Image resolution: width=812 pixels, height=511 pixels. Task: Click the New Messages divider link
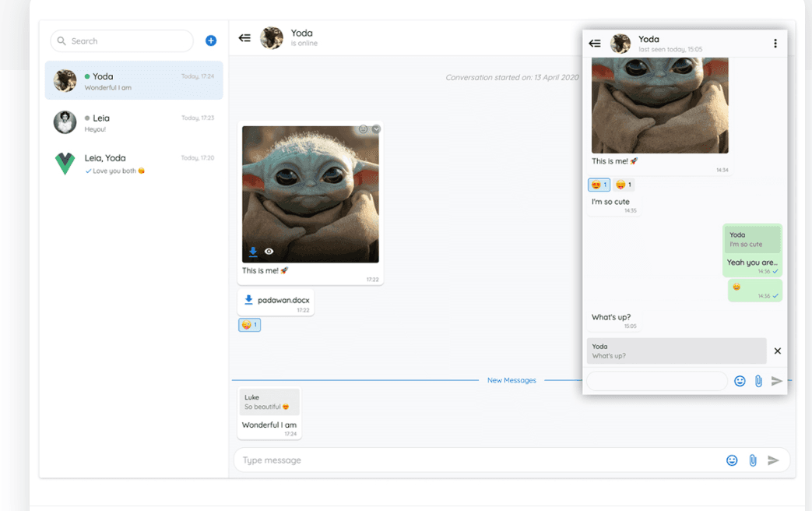(511, 380)
